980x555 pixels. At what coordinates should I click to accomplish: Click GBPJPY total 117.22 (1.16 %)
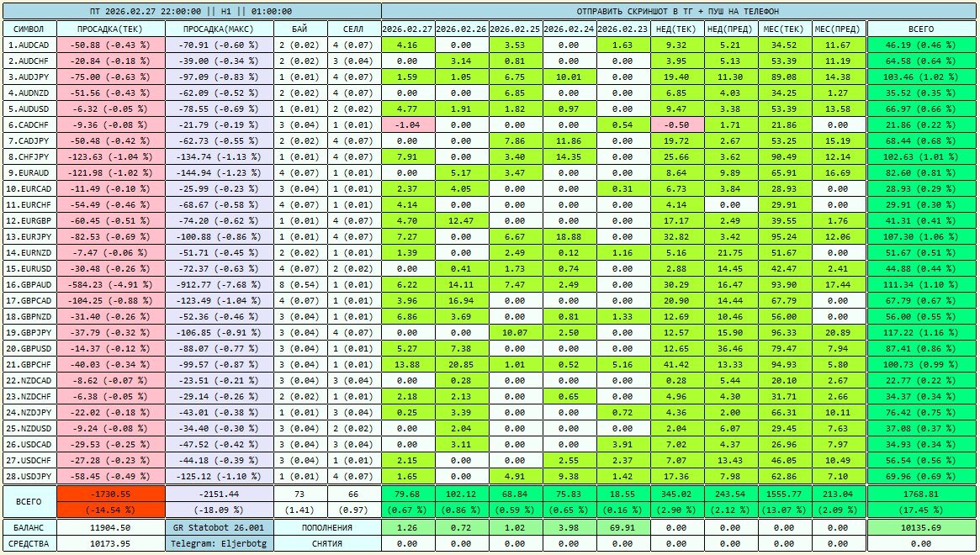coord(920,332)
